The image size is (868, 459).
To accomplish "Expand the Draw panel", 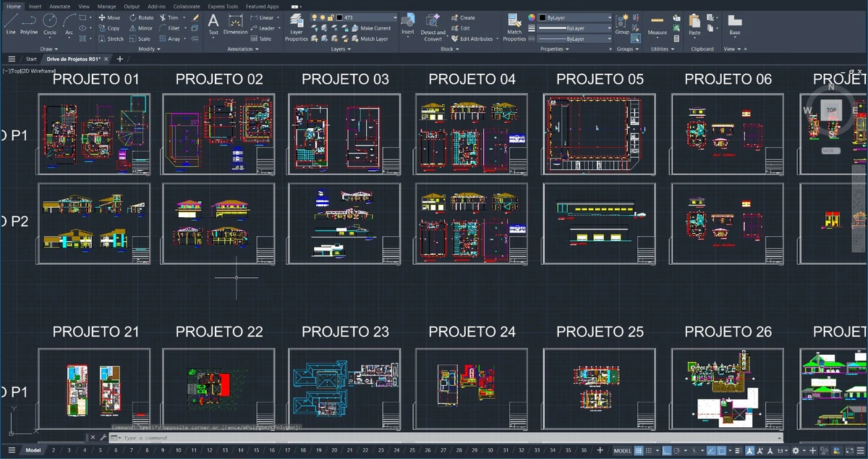I will [x=49, y=49].
